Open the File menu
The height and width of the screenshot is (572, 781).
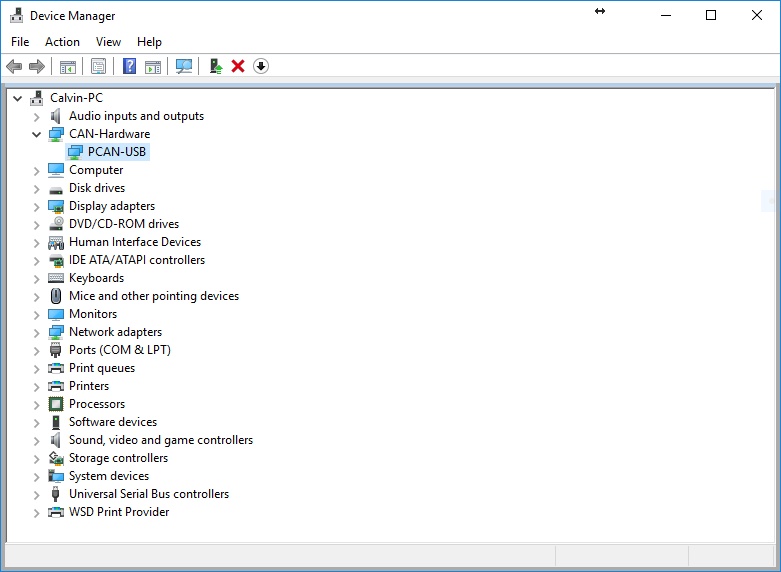(20, 42)
